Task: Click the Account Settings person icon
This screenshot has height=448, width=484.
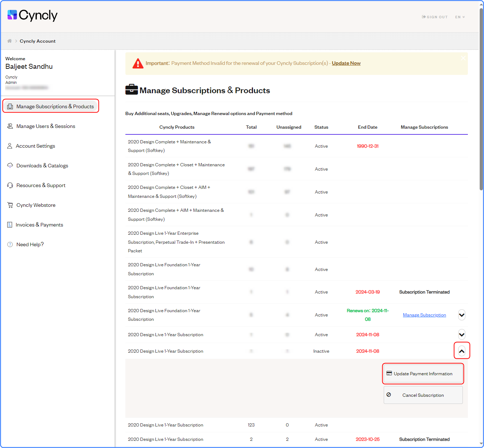Action: [10, 146]
